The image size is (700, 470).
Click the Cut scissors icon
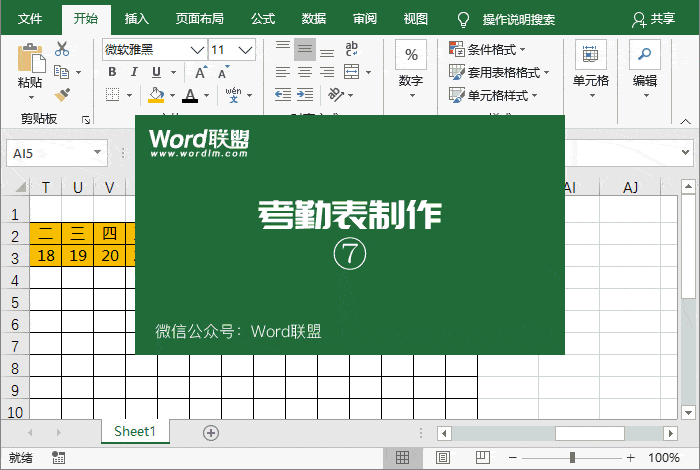coord(62,49)
